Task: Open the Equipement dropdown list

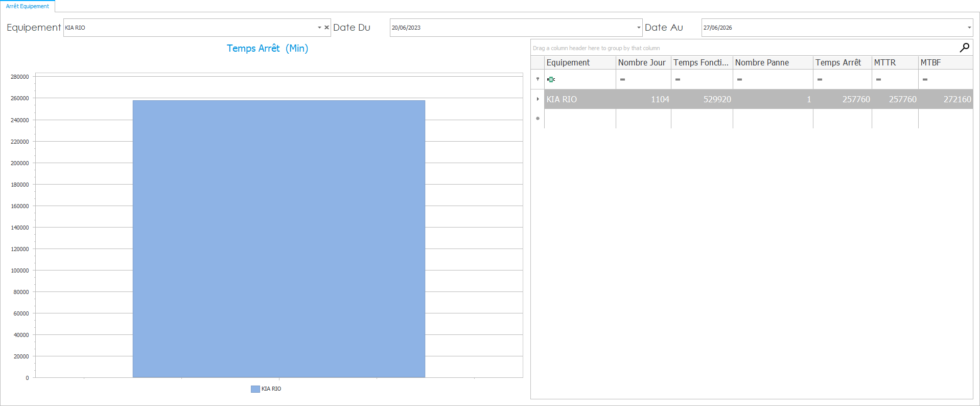Action: [319, 28]
